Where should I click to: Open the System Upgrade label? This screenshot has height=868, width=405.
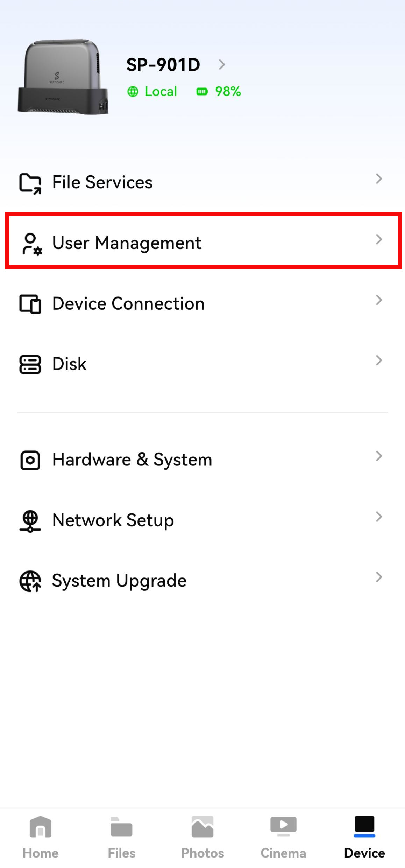[x=119, y=581]
